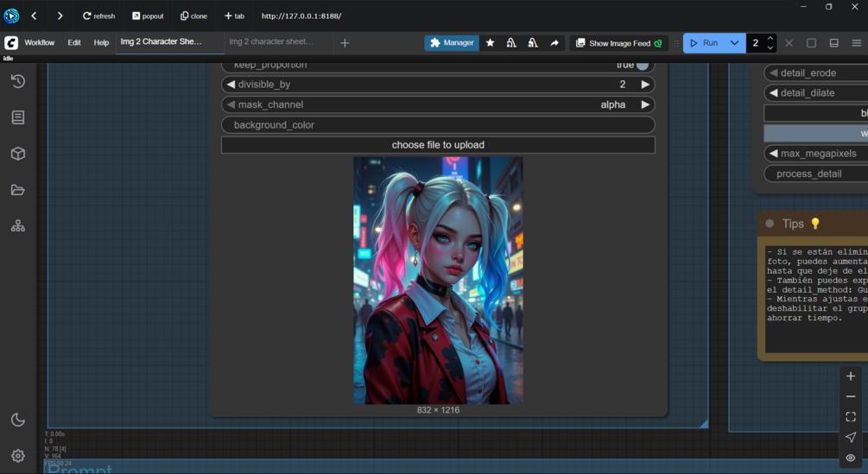Open the queue history sidebar icon

[x=18, y=81]
